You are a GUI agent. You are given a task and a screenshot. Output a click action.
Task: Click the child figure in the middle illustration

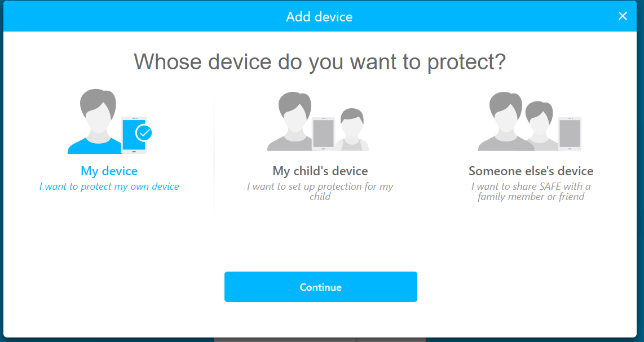[353, 131]
